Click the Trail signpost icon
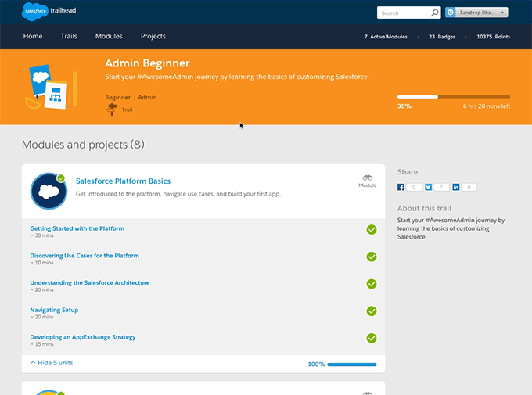Viewport: 532px width, 395px height. point(112,110)
